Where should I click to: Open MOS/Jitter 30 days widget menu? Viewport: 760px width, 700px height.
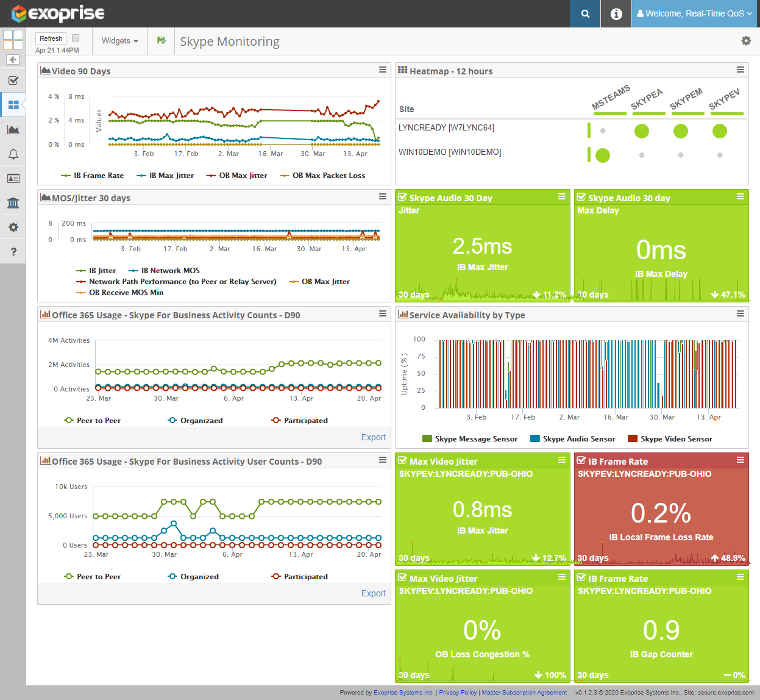[x=383, y=196]
